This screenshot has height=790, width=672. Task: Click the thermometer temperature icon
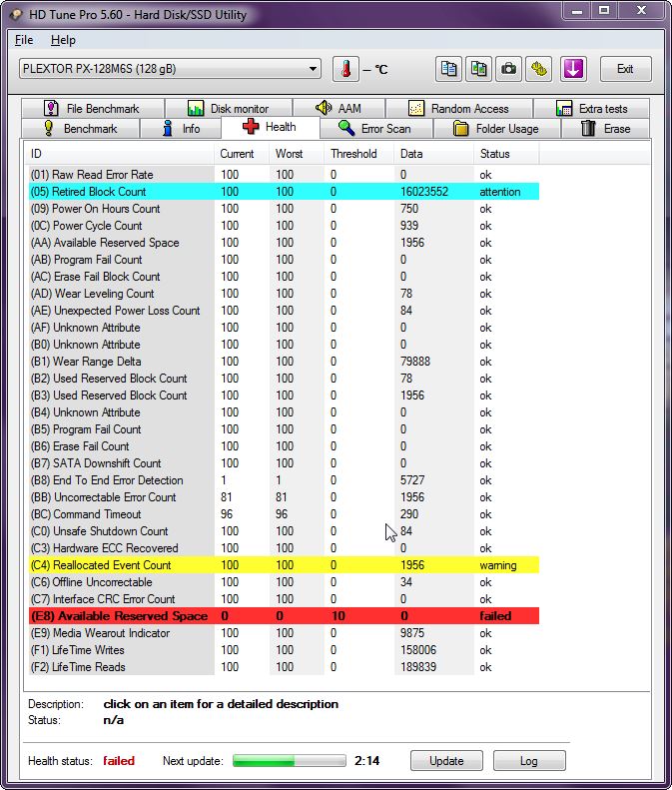coord(345,69)
